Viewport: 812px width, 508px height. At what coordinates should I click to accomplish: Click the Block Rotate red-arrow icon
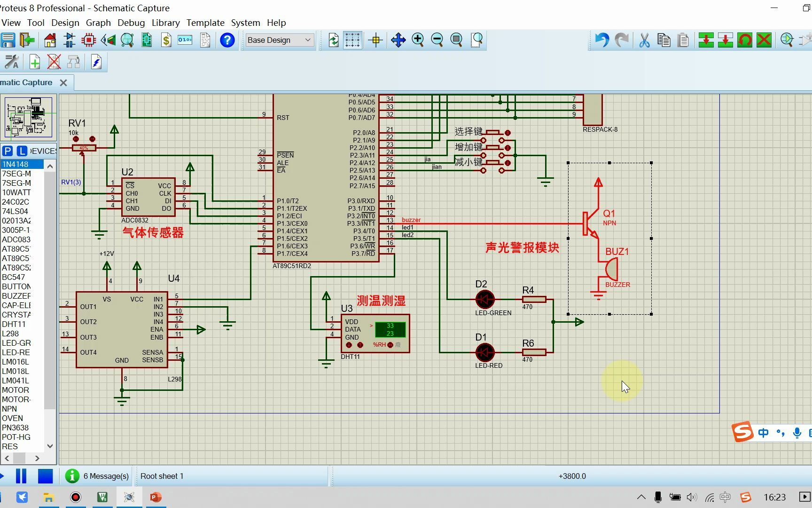click(x=745, y=40)
